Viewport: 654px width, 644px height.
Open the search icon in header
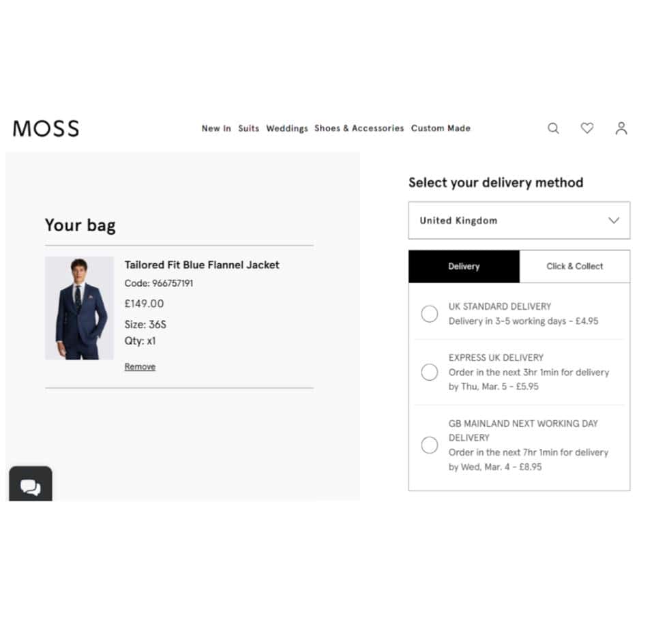pyautogui.click(x=553, y=128)
